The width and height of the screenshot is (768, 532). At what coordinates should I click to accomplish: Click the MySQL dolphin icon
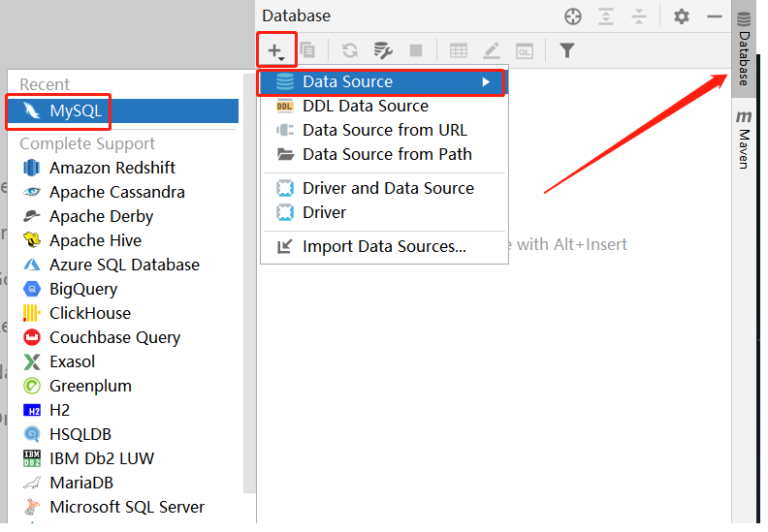[32, 111]
